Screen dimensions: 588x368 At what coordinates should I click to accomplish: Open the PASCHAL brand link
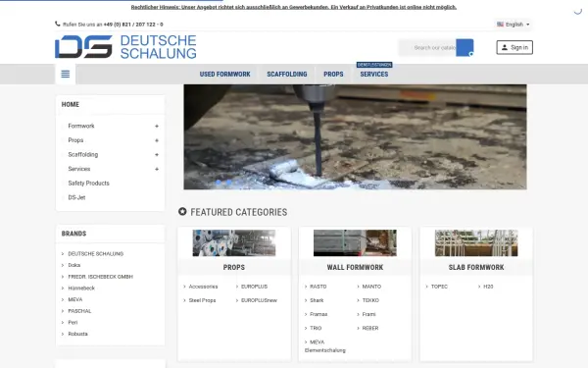tap(79, 311)
